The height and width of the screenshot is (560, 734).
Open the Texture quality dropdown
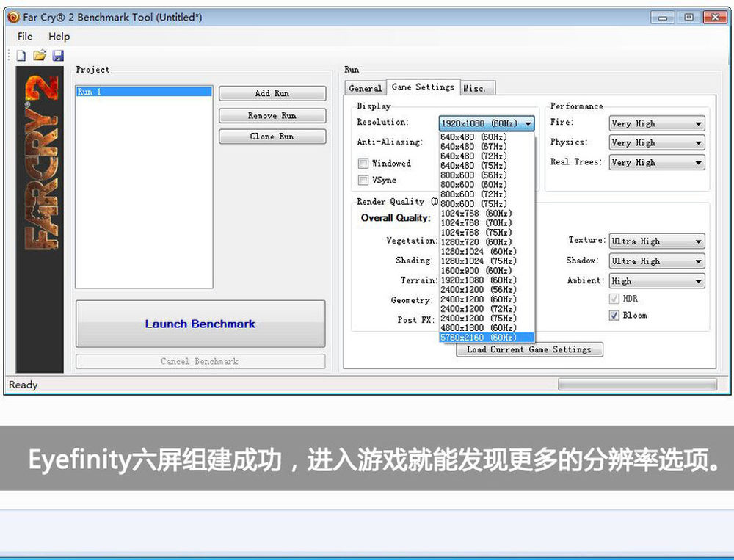[656, 241]
